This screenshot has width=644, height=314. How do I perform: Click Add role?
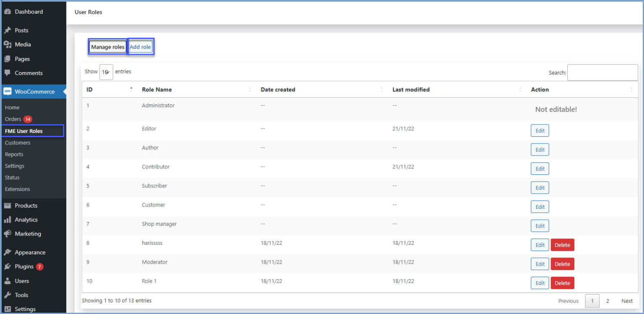pyautogui.click(x=140, y=47)
